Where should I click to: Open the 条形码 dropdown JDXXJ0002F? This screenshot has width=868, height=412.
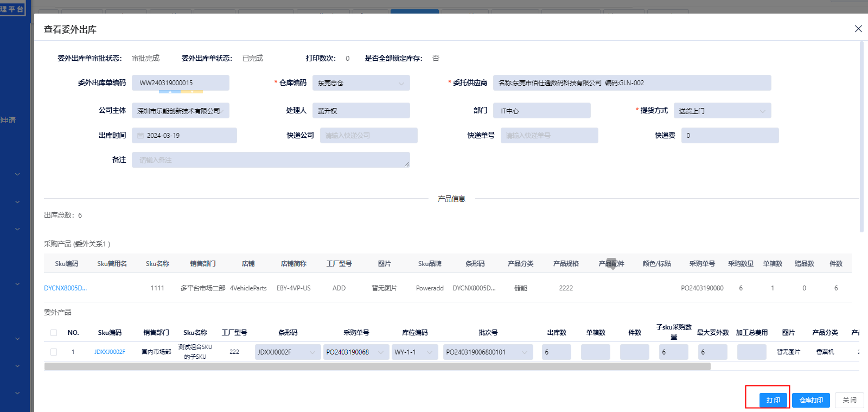[288, 352]
